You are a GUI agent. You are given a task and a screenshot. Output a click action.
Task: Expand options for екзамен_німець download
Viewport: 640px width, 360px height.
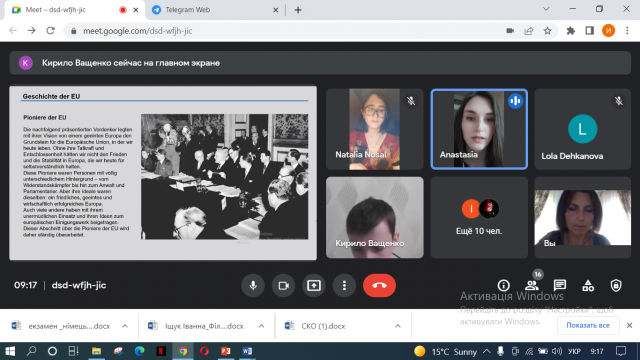click(x=125, y=326)
